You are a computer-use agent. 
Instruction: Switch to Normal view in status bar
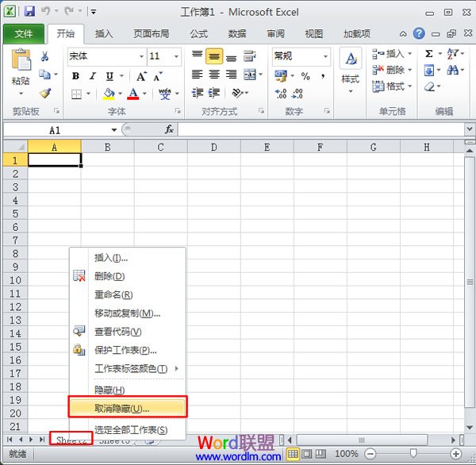[x=293, y=454]
